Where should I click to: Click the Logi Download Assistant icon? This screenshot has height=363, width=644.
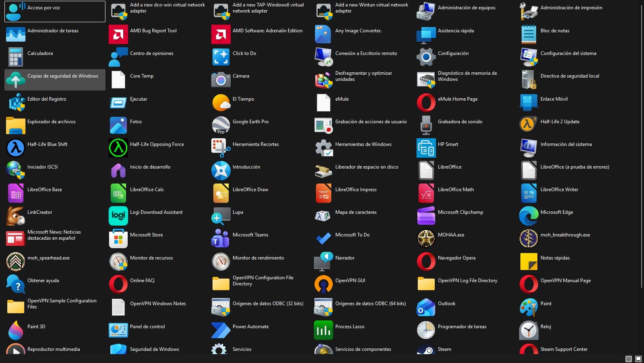118,216
